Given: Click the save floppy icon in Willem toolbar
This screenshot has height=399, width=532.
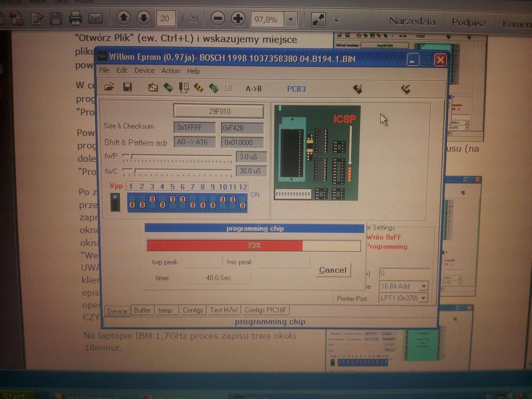Looking at the screenshot, I should click(x=127, y=87).
